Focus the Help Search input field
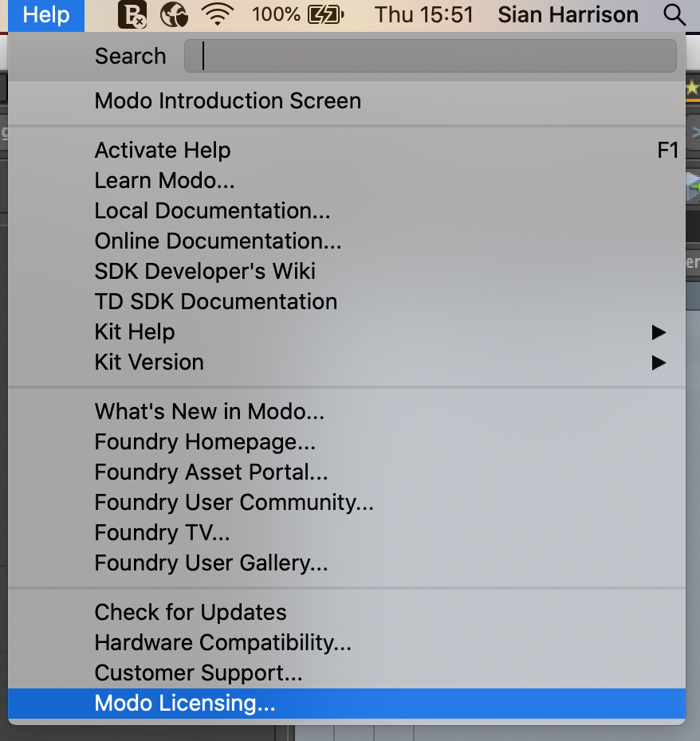700x741 pixels. [430, 56]
